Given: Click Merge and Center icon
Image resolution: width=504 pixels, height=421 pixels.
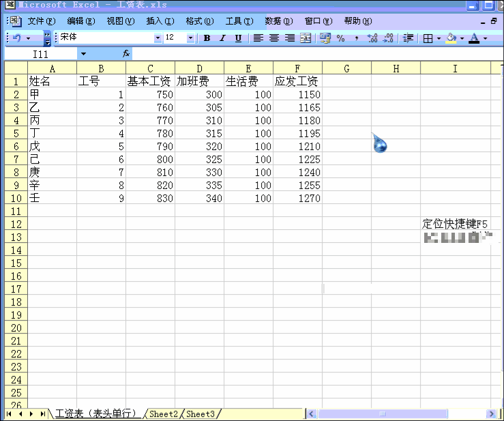Looking at the screenshot, I should (x=306, y=38).
